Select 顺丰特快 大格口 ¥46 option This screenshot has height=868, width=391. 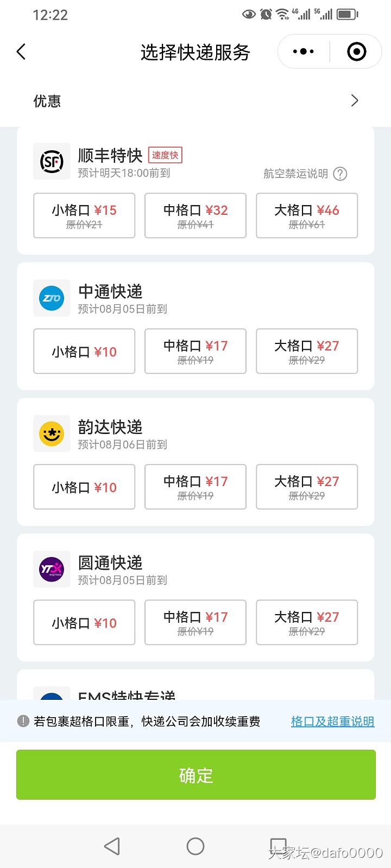[307, 215]
